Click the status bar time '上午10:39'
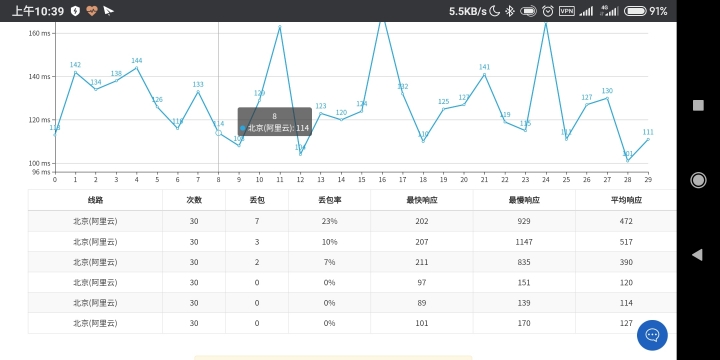 pos(38,11)
